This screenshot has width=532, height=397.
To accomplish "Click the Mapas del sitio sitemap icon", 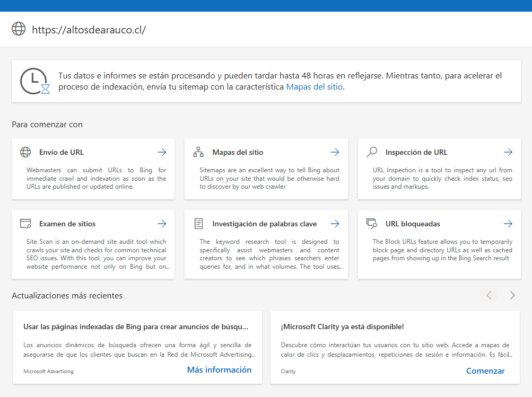I will click(x=198, y=153).
